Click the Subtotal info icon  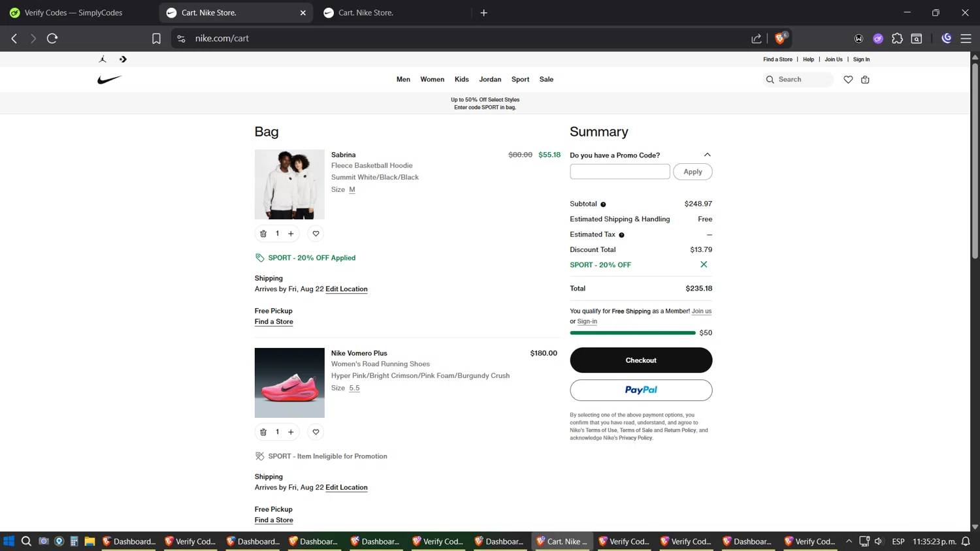coord(603,204)
